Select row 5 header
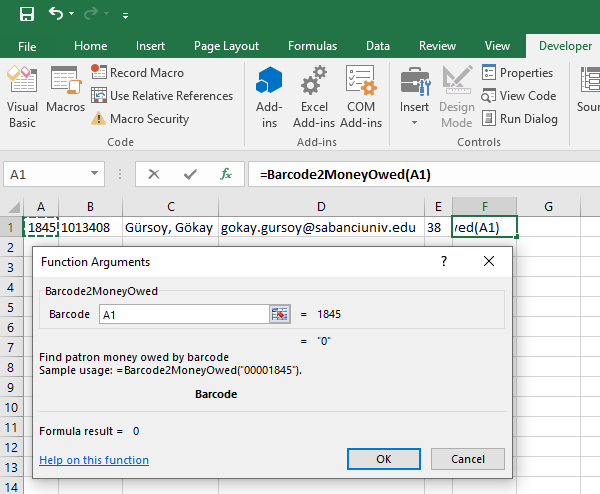This screenshot has width=600, height=494. click(x=11, y=307)
